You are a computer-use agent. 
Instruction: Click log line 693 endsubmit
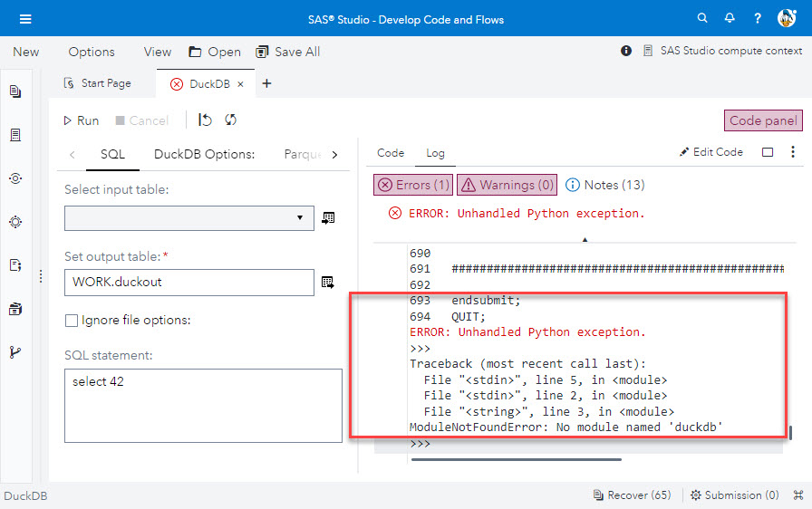[465, 301]
